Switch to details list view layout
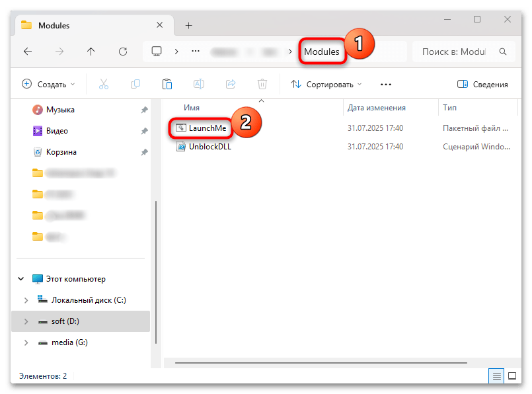The height and width of the screenshot is (394, 532). click(x=496, y=376)
